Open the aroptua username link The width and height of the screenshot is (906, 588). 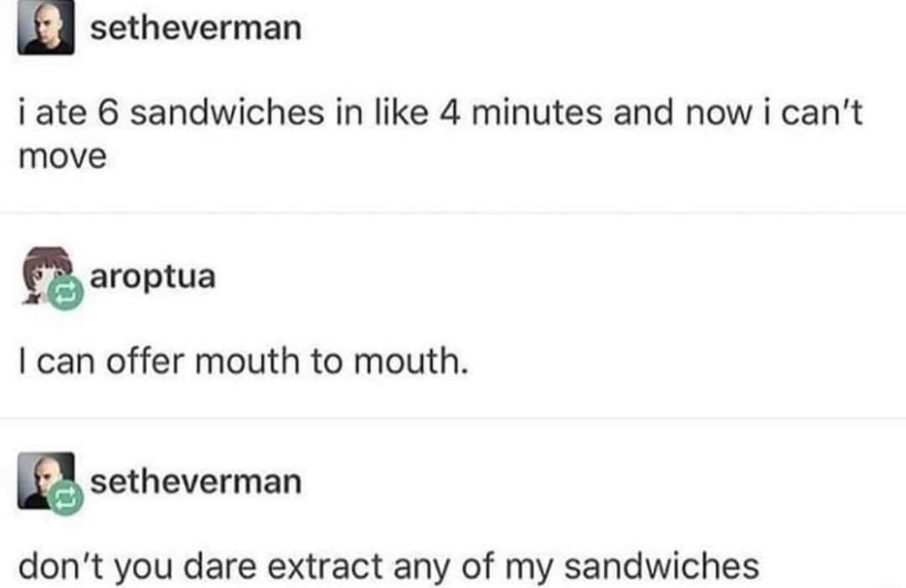point(152,276)
